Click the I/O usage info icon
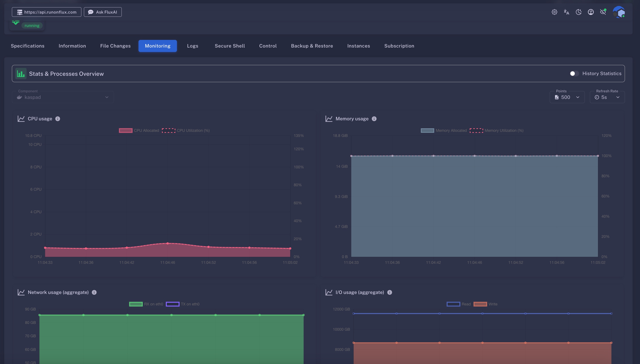 point(390,292)
